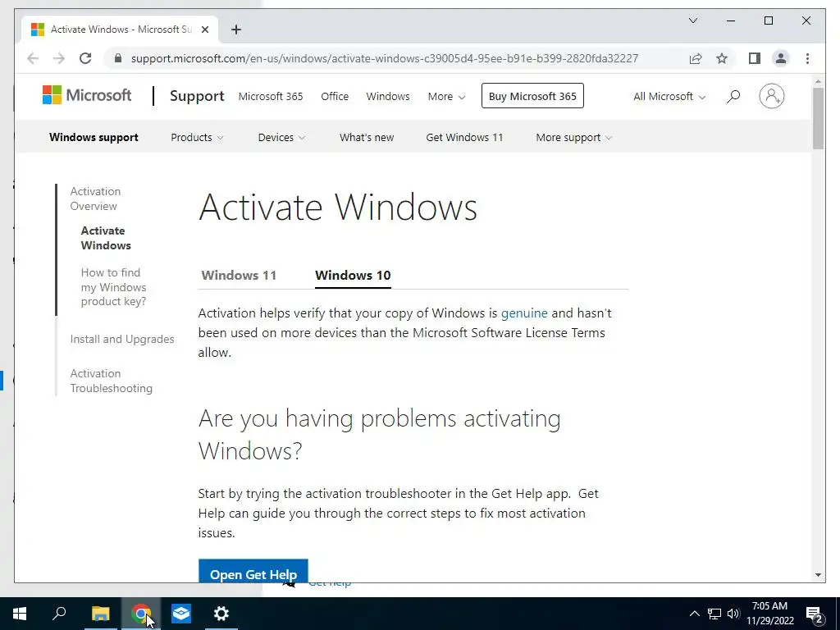840x630 pixels.
Task: Expand the More support dropdown
Action: tap(573, 138)
